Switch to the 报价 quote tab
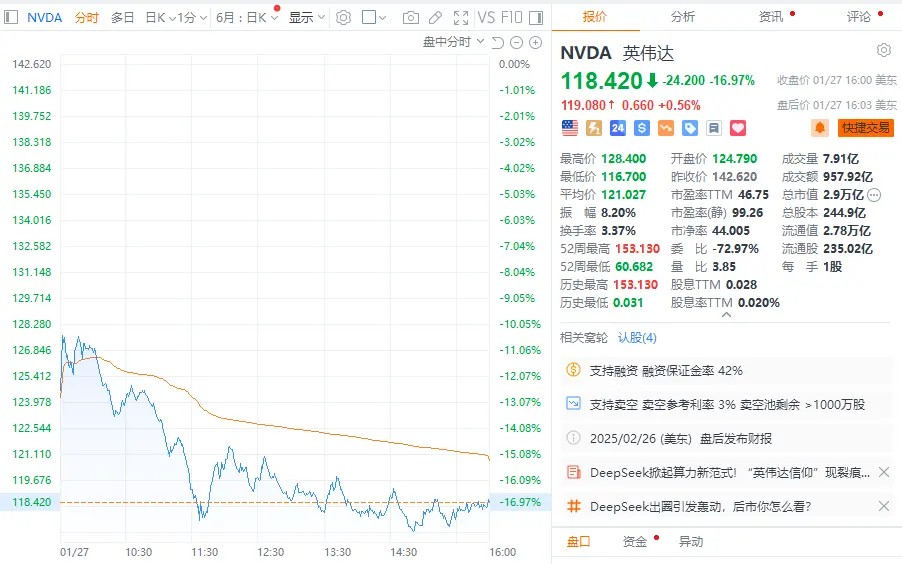Viewport: 902px width, 564px height. tap(595, 17)
